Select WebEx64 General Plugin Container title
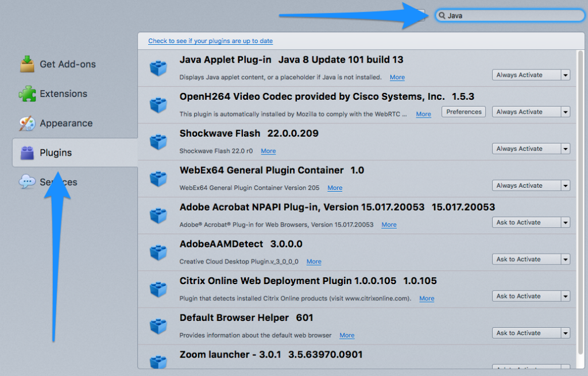The image size is (588, 376). coord(272,170)
